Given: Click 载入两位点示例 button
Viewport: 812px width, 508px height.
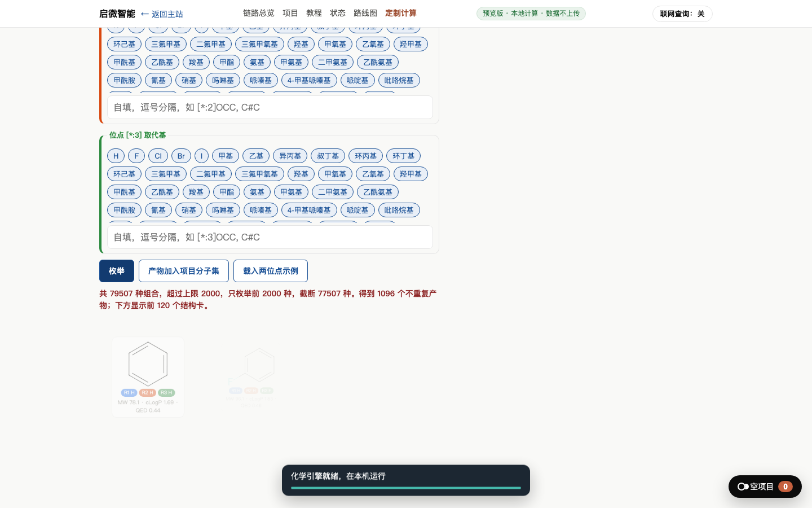Looking at the screenshot, I should 271,271.
